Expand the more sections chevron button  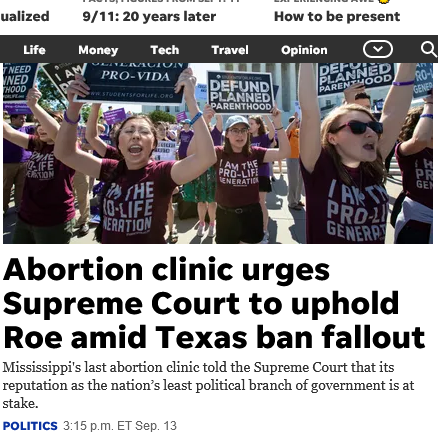click(378, 49)
